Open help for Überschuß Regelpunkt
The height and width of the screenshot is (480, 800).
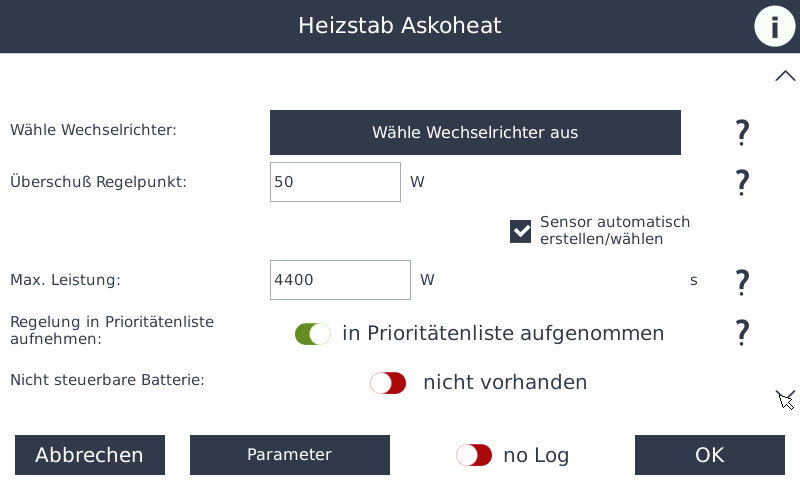742,182
